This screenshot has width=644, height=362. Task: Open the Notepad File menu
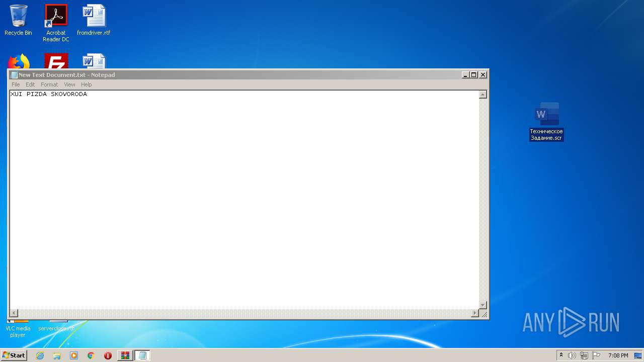(x=16, y=84)
